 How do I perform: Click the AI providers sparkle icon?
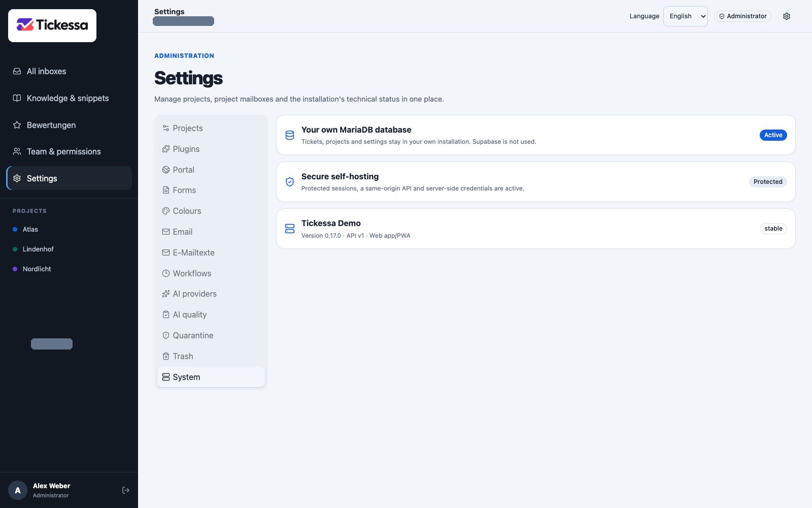(166, 294)
